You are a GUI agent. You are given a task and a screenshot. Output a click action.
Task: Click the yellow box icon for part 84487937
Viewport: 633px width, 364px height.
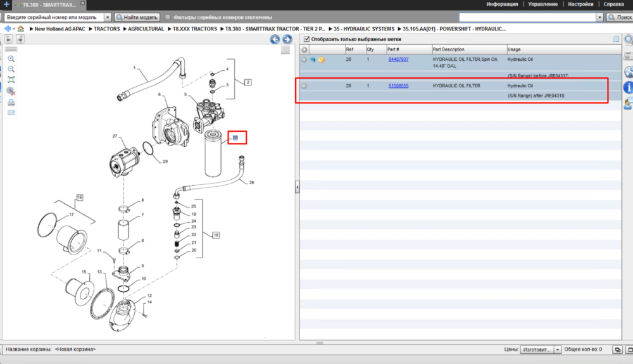coord(322,60)
